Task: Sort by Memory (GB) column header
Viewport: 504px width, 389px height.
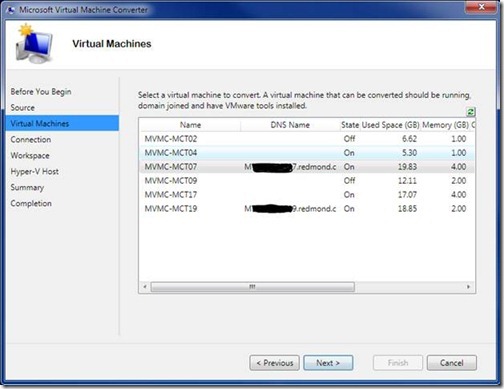Action: [445, 125]
